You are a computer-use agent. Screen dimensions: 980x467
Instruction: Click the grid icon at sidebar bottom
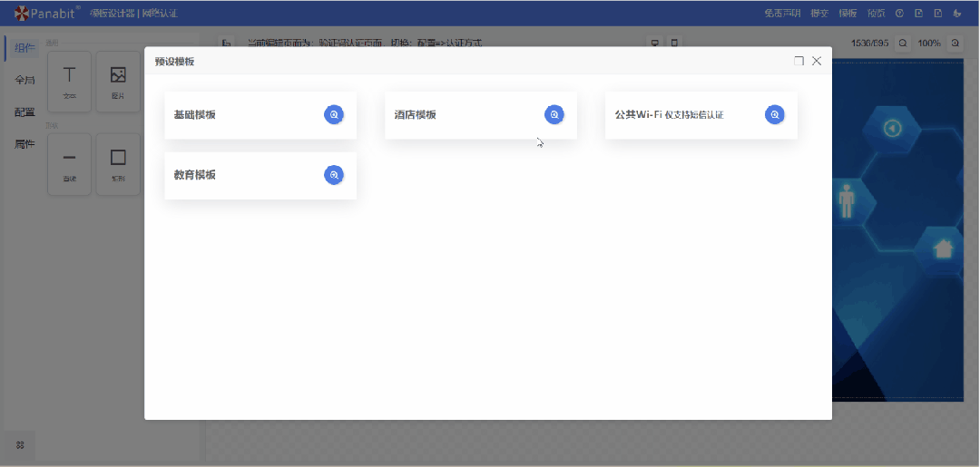20,445
